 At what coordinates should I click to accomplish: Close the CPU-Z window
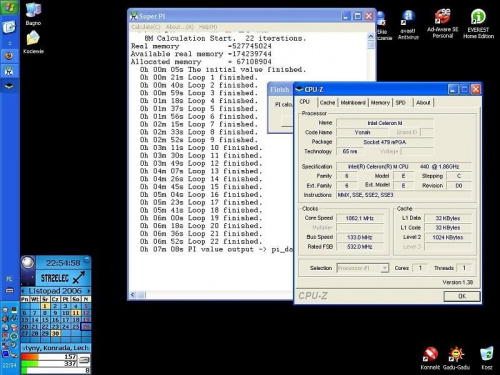click(x=476, y=89)
